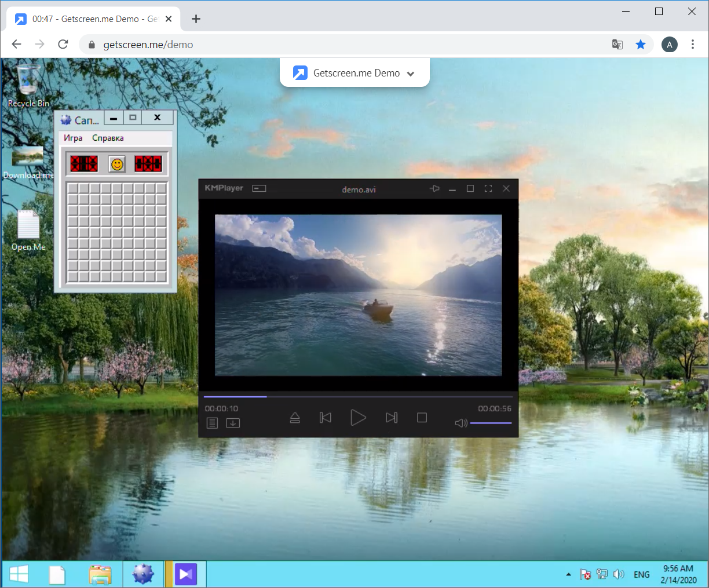Click the Minesweeper taskbar icon

coord(143,575)
